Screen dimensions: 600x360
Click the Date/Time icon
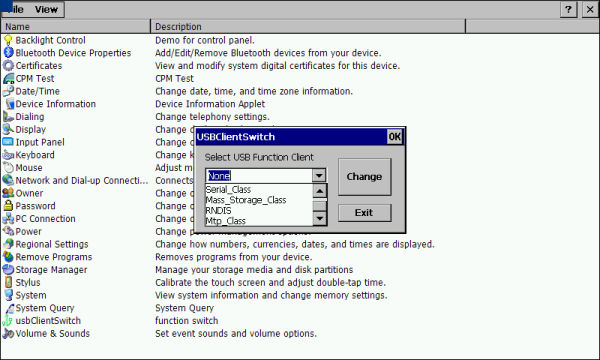click(8, 91)
